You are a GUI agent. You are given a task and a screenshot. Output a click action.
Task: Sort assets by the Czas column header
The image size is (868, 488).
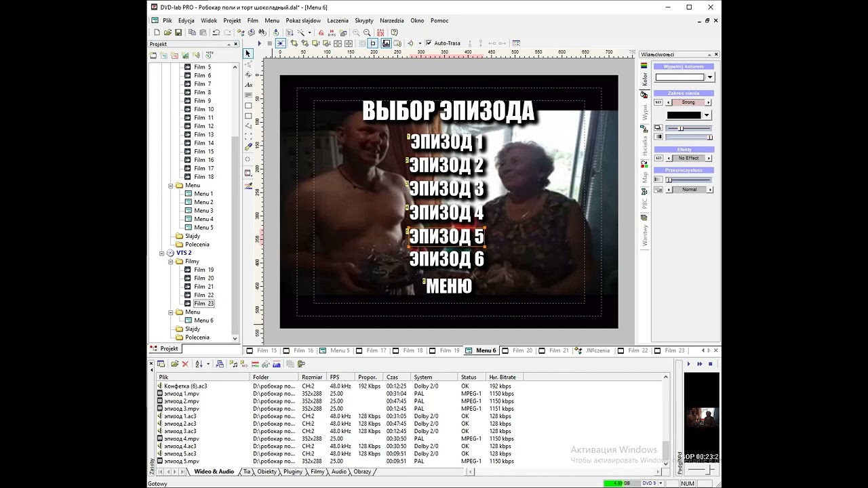pyautogui.click(x=397, y=377)
